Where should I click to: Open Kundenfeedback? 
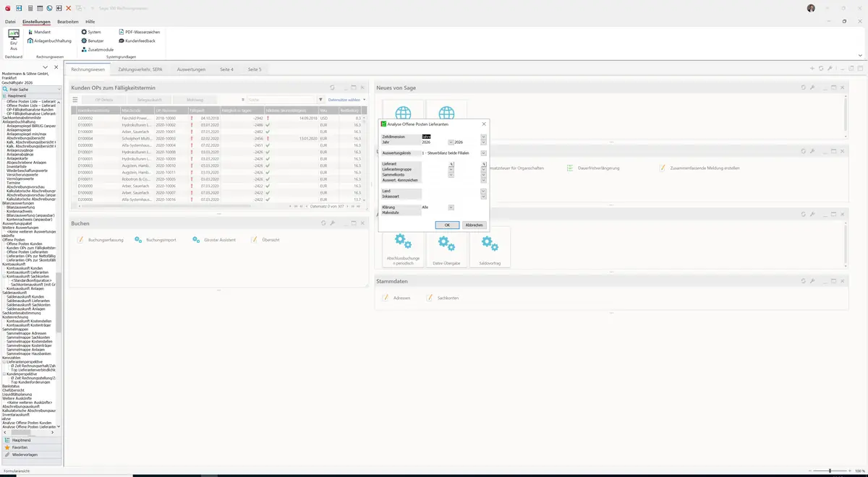(137, 40)
